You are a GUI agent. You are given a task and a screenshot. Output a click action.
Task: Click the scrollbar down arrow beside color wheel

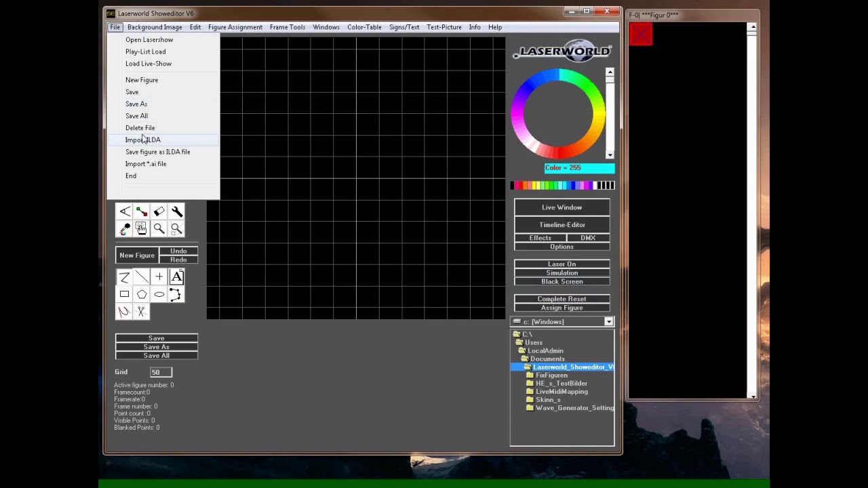point(610,155)
